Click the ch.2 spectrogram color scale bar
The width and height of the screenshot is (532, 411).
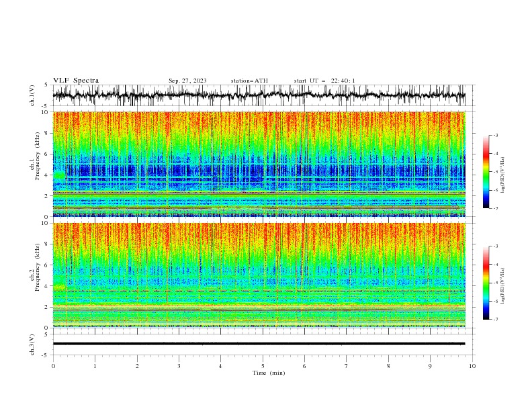(x=486, y=283)
